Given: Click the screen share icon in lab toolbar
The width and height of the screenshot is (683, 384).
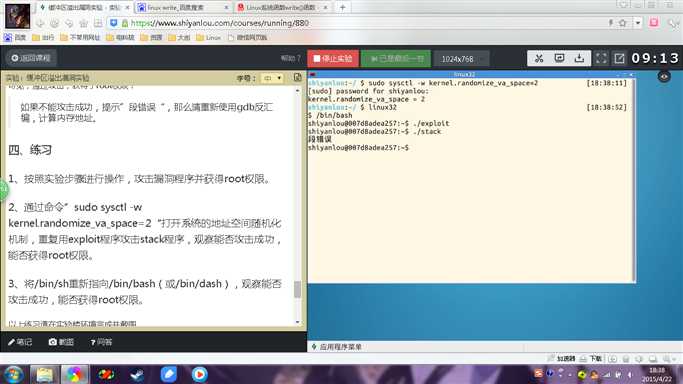Looking at the screenshot, I should [x=559, y=58].
